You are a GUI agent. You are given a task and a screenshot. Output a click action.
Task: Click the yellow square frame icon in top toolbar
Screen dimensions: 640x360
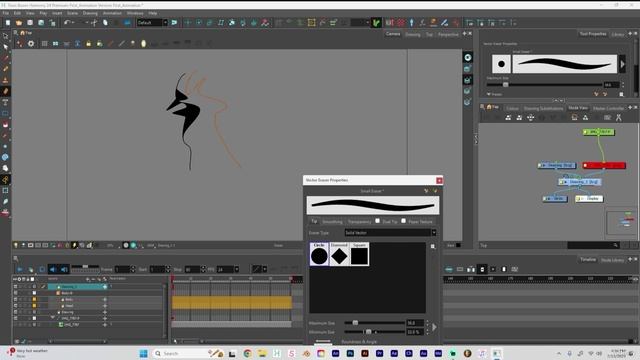point(311,23)
